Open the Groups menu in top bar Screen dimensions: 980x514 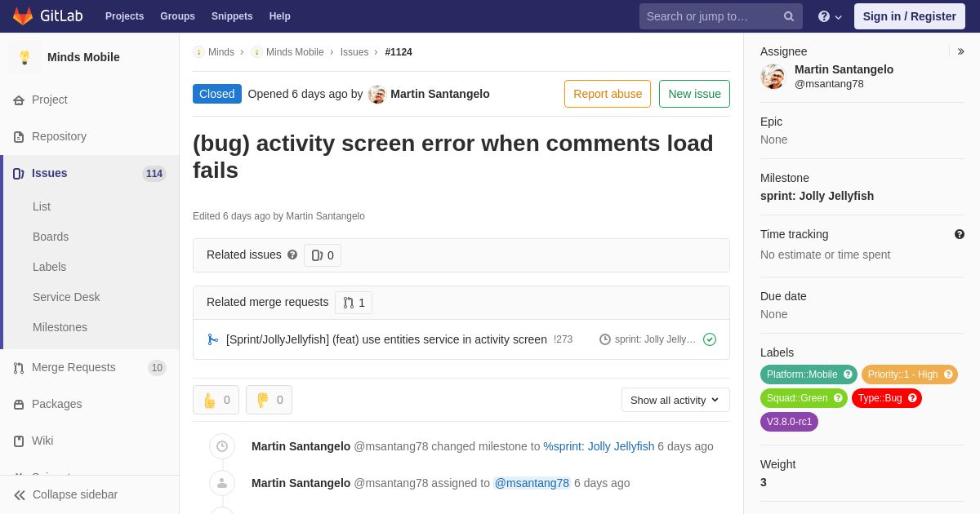click(x=177, y=16)
